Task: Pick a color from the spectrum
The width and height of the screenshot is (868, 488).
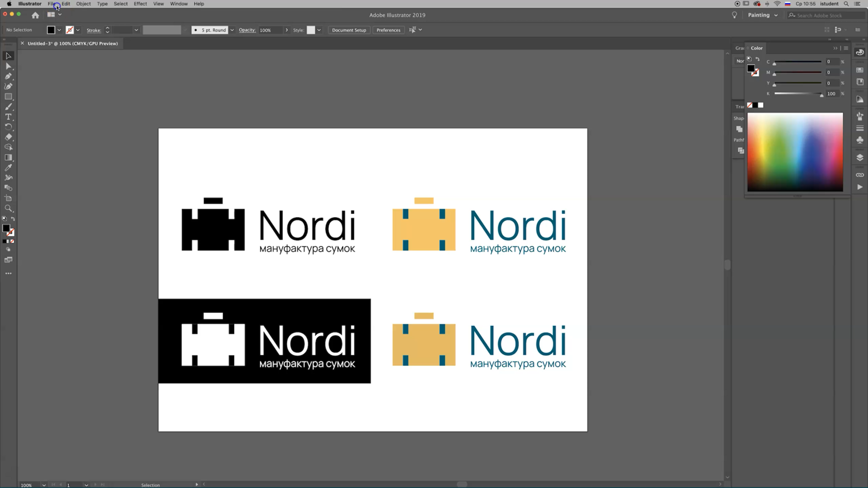Action: (795, 152)
